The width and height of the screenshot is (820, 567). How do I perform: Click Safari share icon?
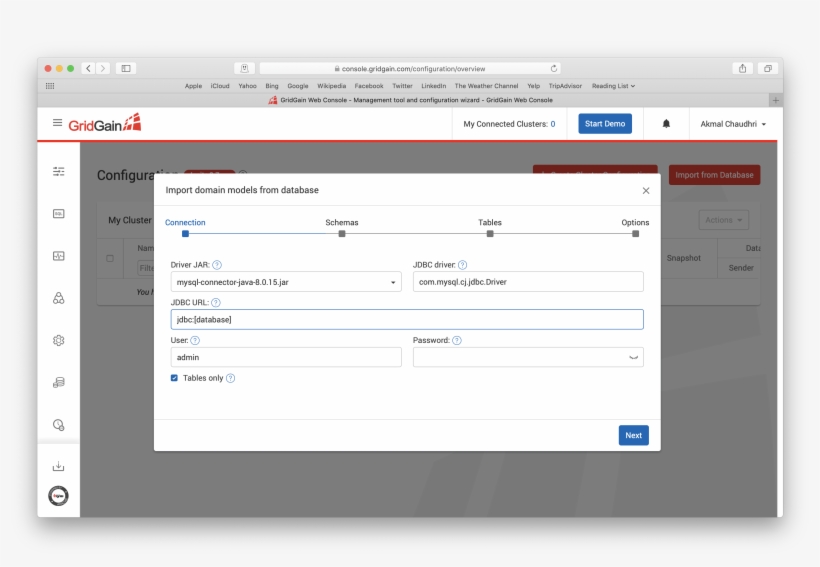coord(743,69)
